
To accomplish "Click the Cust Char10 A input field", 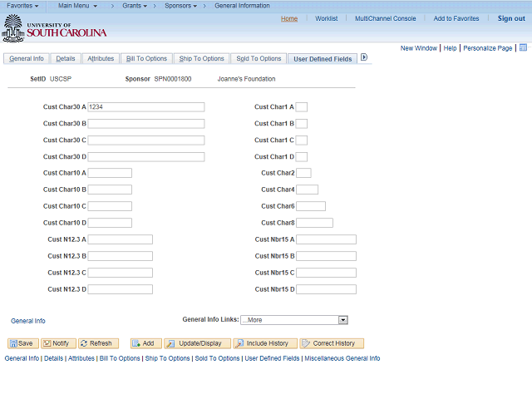I will [x=110, y=173].
